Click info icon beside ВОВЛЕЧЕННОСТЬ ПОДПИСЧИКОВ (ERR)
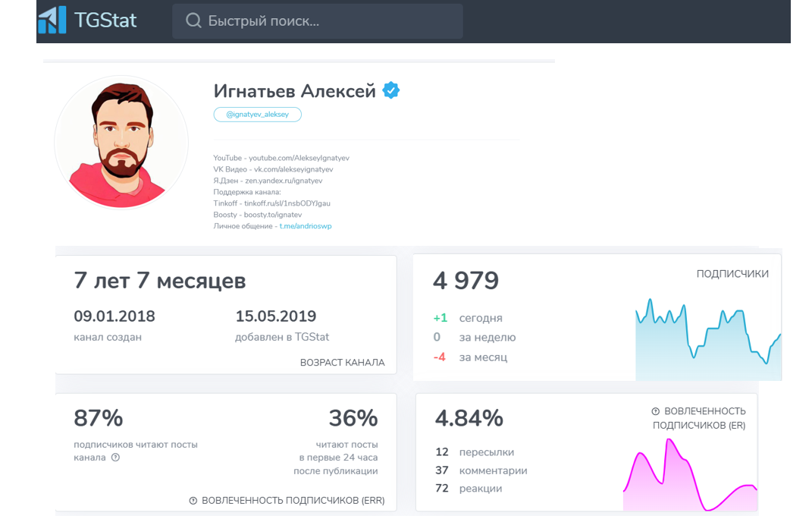The image size is (812, 519). [193, 501]
